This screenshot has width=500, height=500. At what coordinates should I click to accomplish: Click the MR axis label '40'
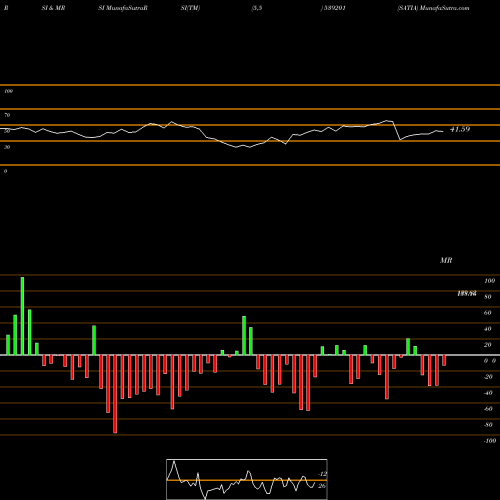click(x=487, y=329)
